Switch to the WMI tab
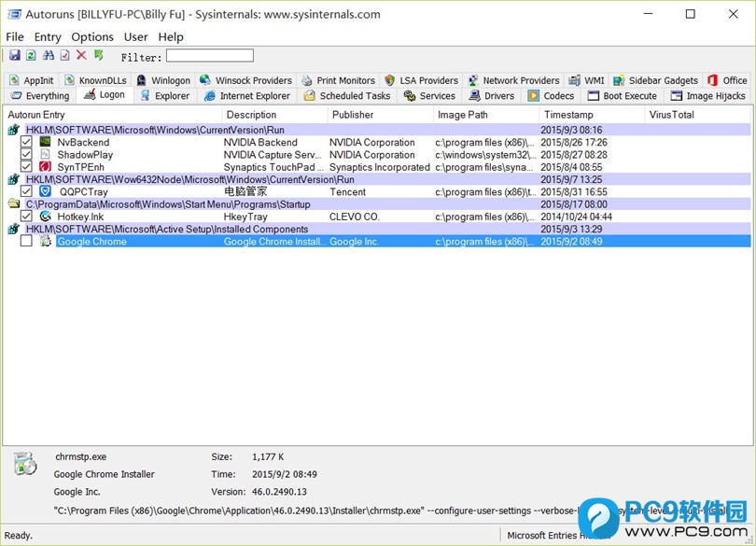756x546 pixels. pyautogui.click(x=586, y=80)
